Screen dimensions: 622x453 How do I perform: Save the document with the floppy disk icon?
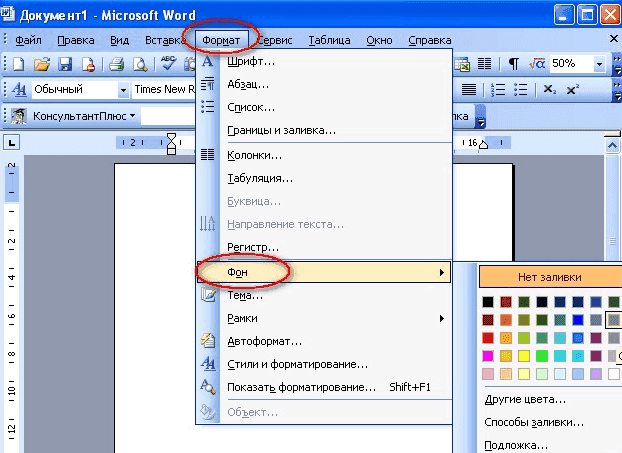click(65, 64)
